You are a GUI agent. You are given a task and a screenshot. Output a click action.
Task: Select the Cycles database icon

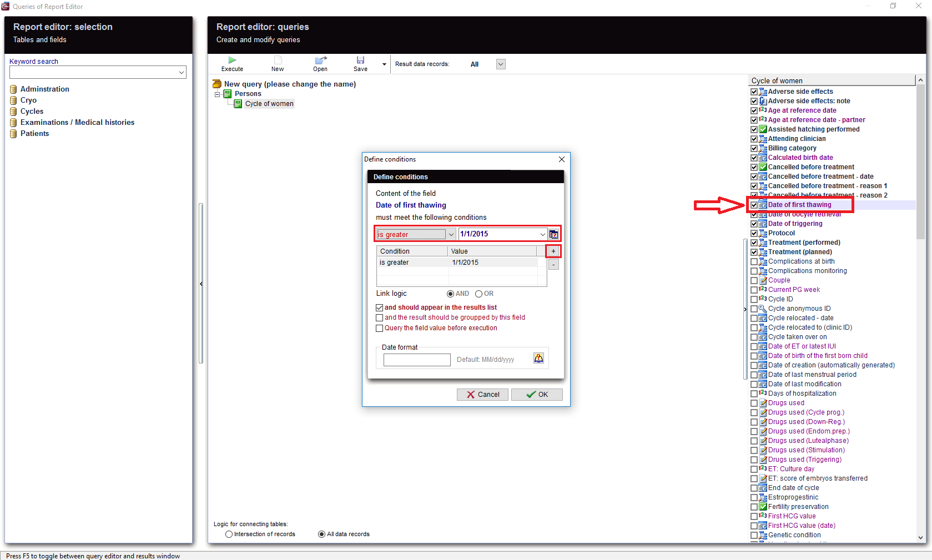point(13,112)
